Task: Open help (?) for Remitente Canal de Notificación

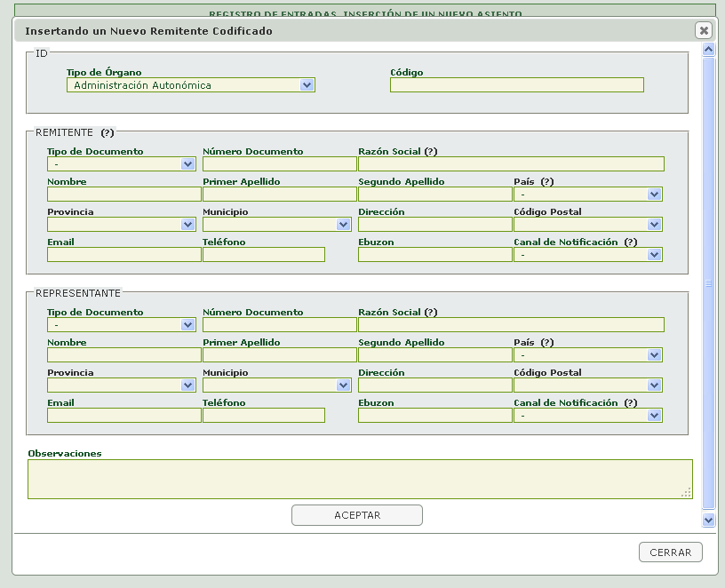Action: 631,242
